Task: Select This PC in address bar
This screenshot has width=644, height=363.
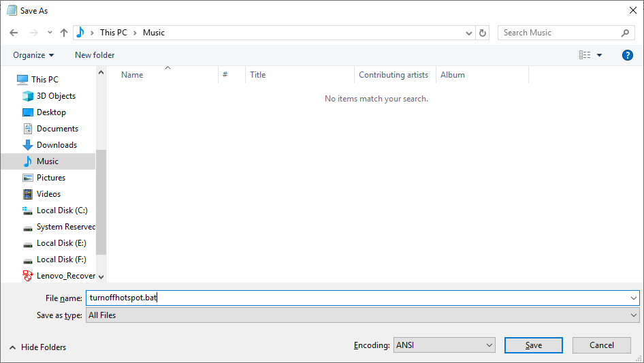Action: click(114, 33)
